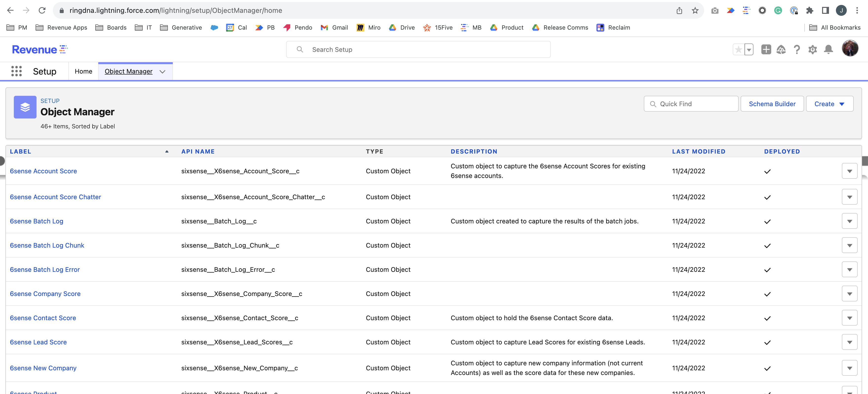Open row actions for 6sense Contact Score
The height and width of the screenshot is (394, 868).
pos(849,318)
